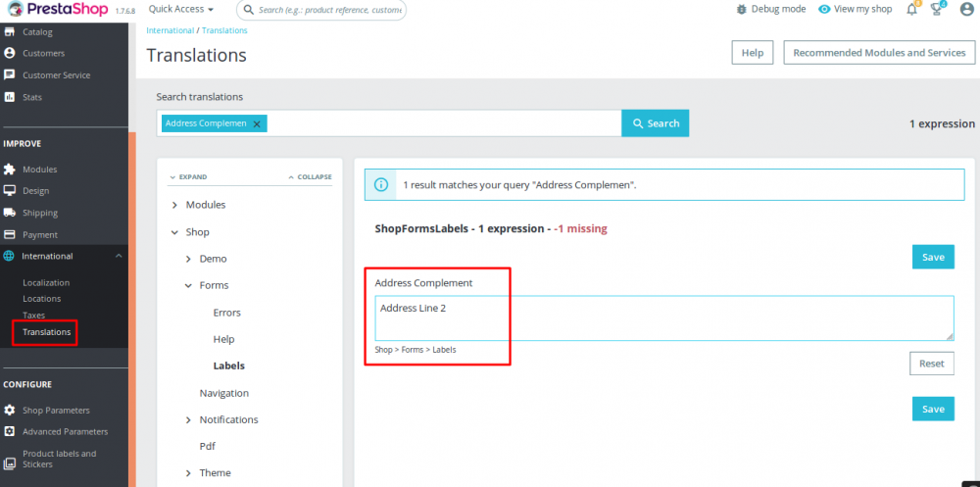Viewport: 980px width, 487px height.
Task: Click the Help button
Action: click(753, 53)
